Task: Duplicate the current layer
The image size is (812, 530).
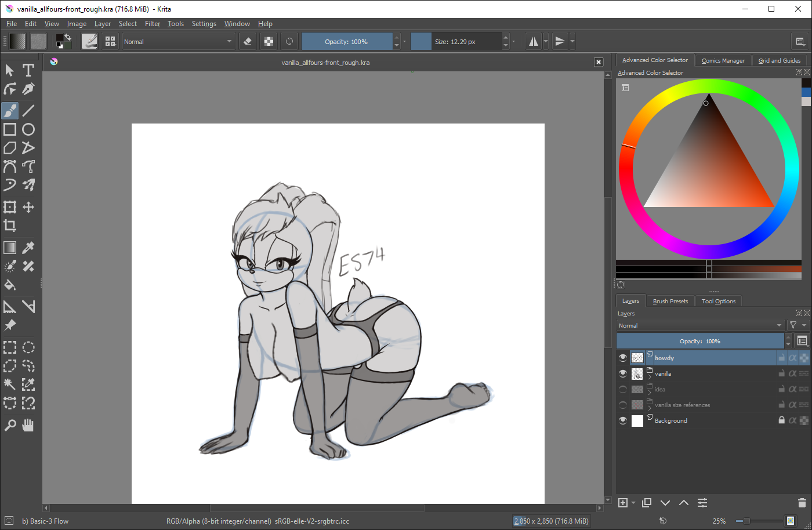Action: [647, 503]
